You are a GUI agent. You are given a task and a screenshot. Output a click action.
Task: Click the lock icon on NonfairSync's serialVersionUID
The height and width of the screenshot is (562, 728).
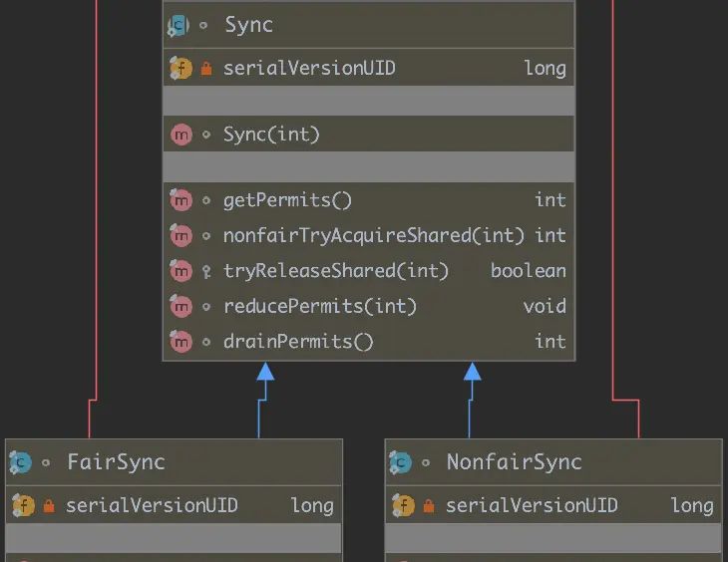(x=429, y=505)
